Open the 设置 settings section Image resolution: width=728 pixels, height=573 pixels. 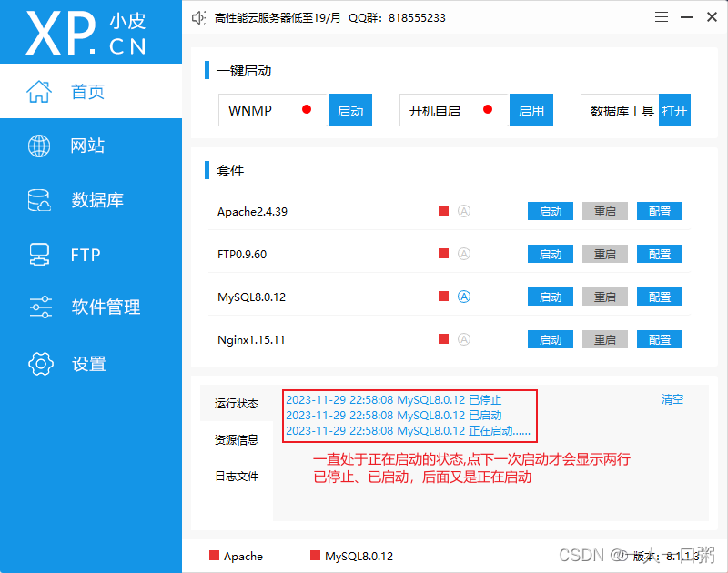coord(87,363)
